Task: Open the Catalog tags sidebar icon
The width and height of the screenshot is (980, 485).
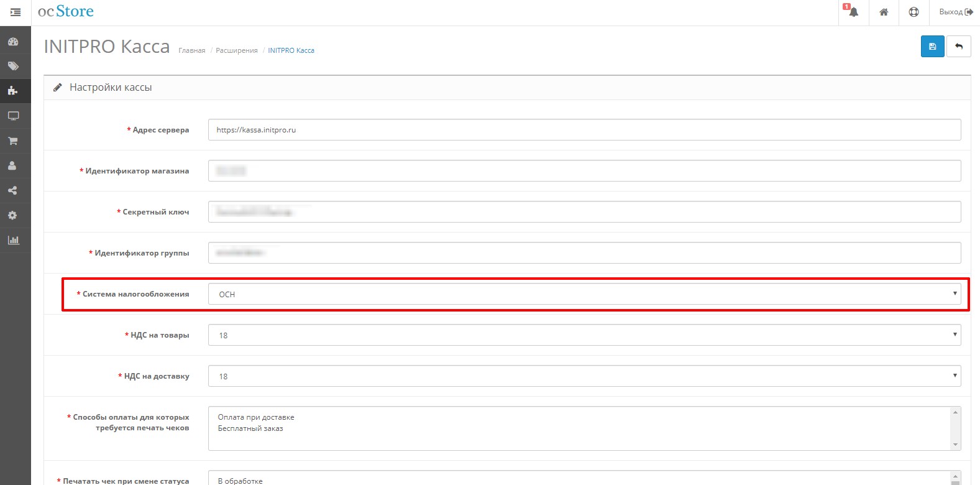Action: 13,66
